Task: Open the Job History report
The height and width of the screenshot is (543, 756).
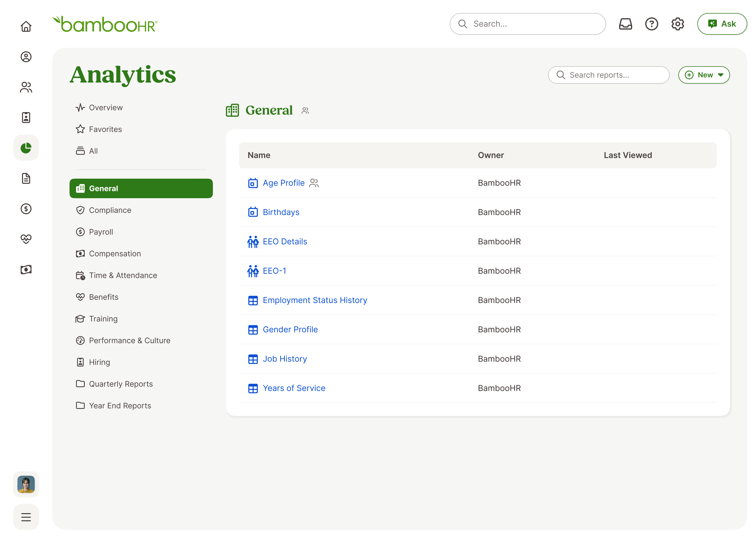Action: click(285, 359)
